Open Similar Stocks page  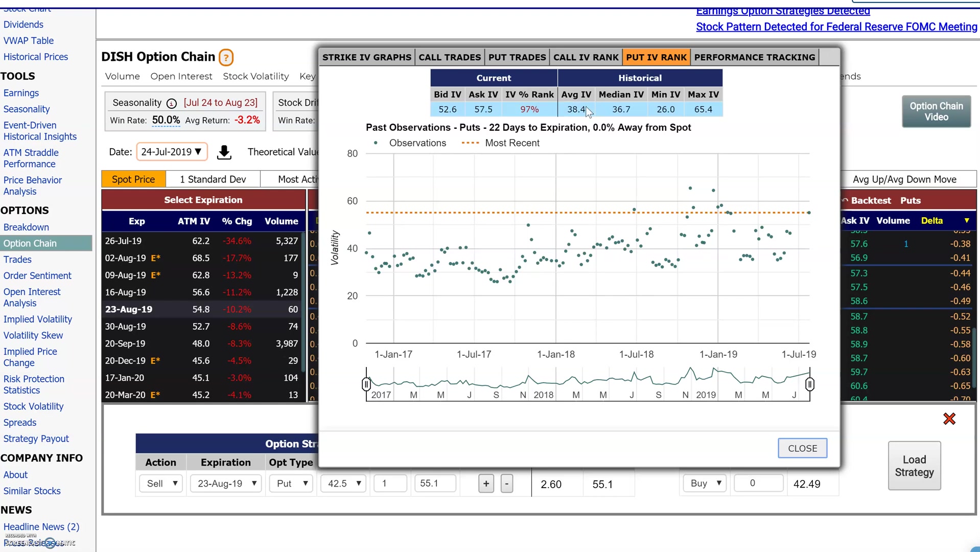(x=32, y=492)
